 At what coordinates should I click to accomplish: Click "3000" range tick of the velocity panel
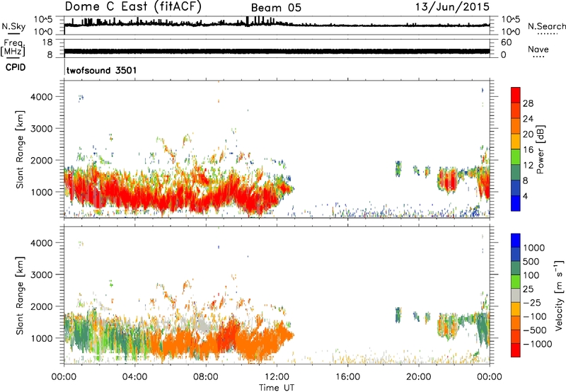[x=42, y=275]
